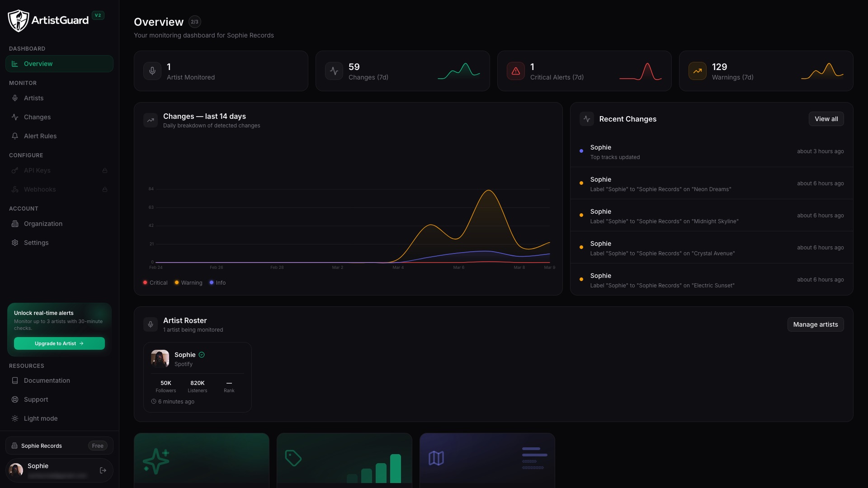Toggle Light mode in sidebar
Viewport: 868px width, 488px height.
pos(41,418)
